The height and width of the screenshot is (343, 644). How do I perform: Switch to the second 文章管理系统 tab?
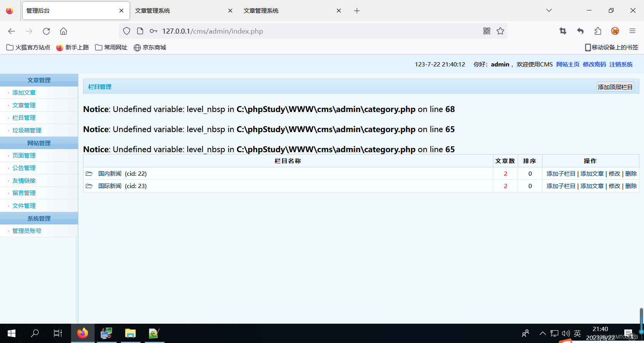(184, 11)
